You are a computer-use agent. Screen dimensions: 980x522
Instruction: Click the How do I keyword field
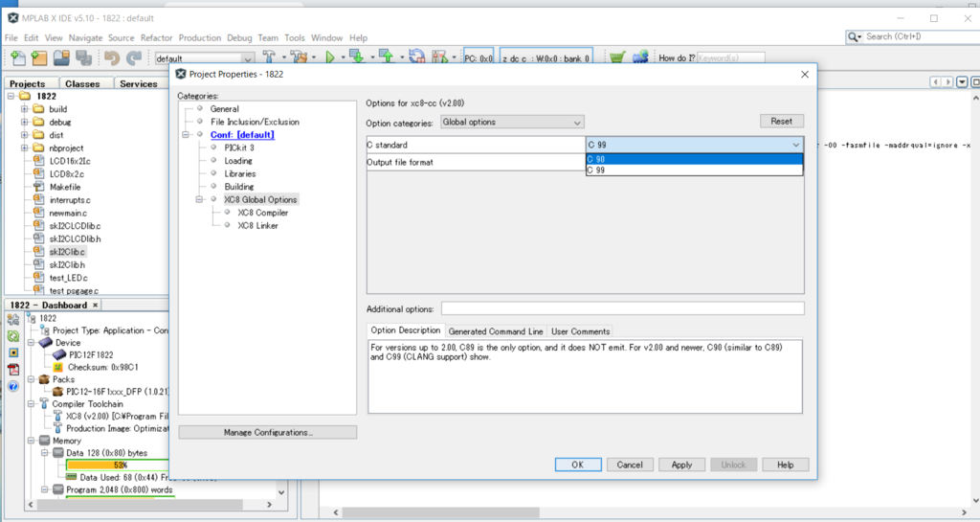[730, 58]
